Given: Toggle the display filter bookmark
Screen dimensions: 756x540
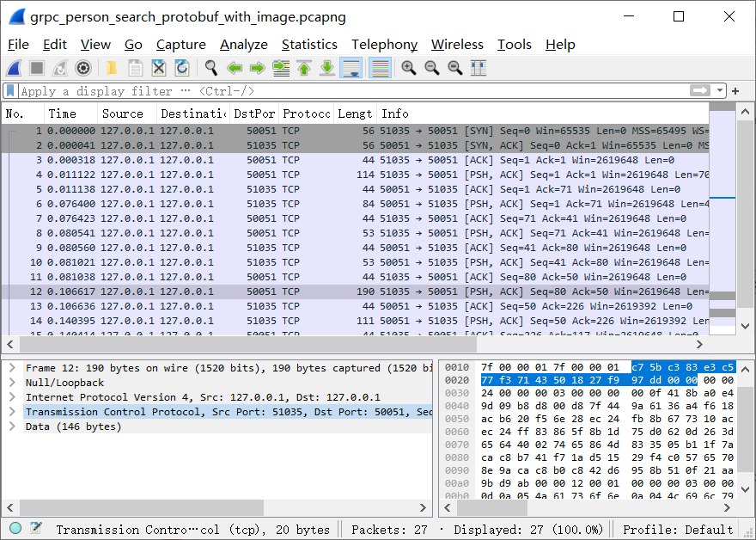Looking at the screenshot, I should pos(9,90).
